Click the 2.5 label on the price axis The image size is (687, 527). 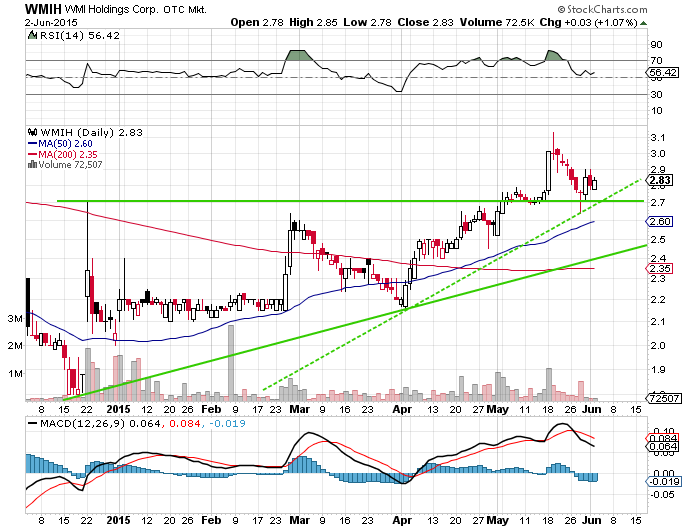[x=658, y=240]
